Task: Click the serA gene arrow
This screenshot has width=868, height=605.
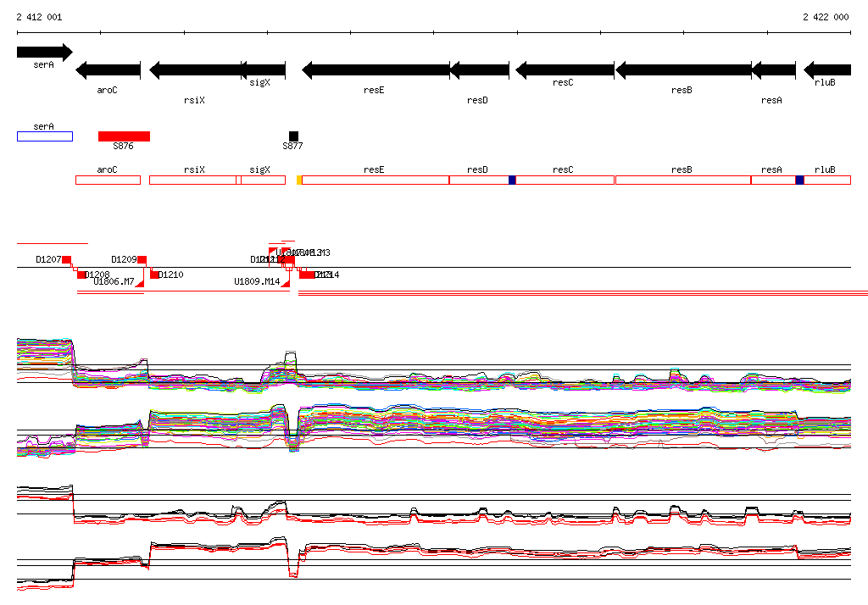Action: point(44,52)
